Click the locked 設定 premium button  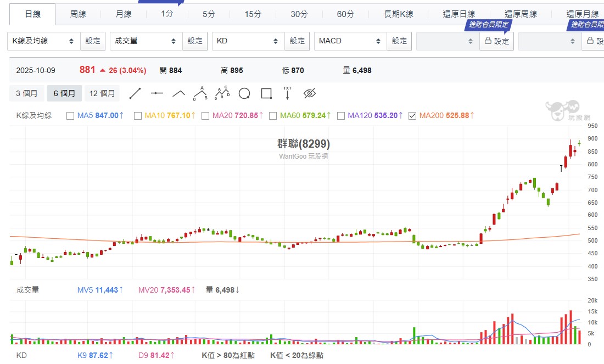click(496, 41)
